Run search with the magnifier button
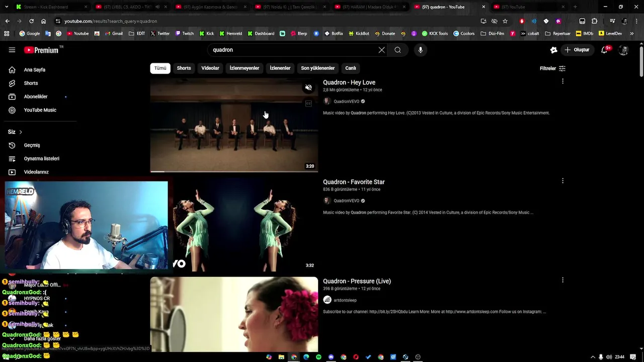 pyautogui.click(x=397, y=50)
